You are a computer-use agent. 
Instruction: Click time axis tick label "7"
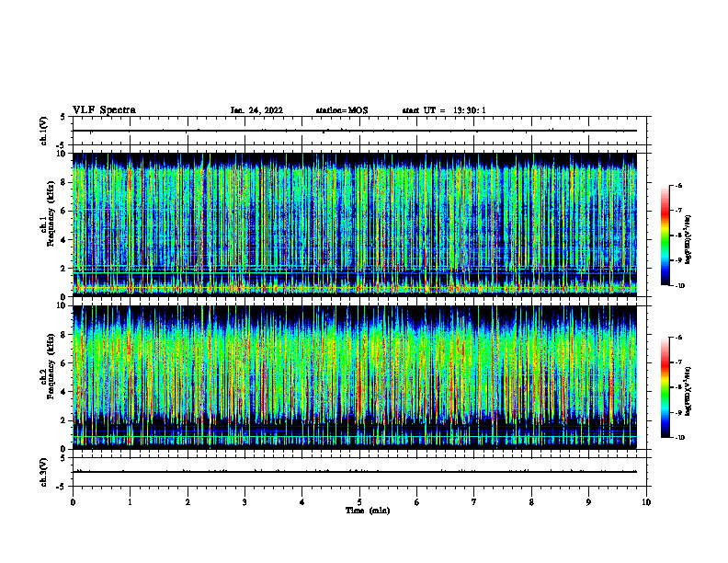coord(474,502)
